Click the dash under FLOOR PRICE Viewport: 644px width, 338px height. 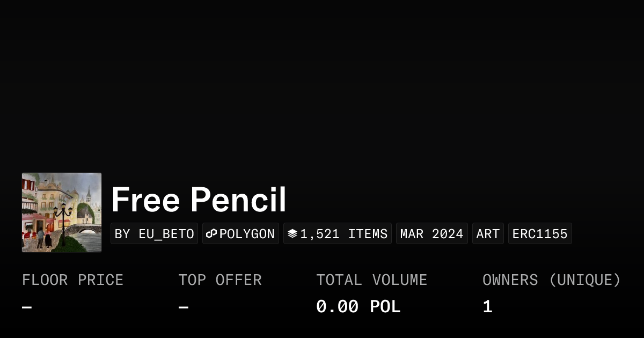25,306
